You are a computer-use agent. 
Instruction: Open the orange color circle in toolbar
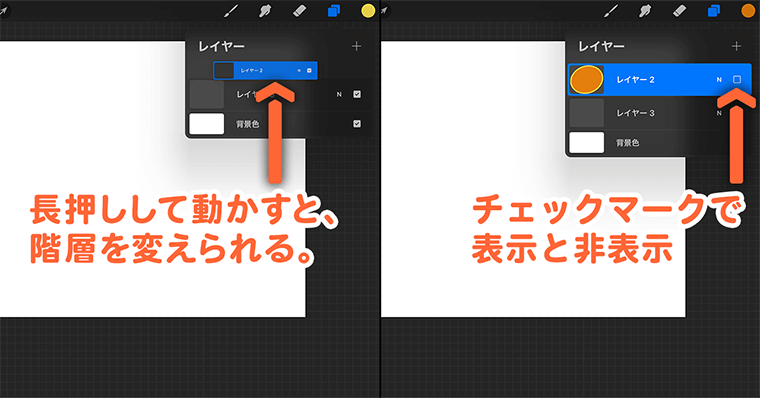point(748,11)
